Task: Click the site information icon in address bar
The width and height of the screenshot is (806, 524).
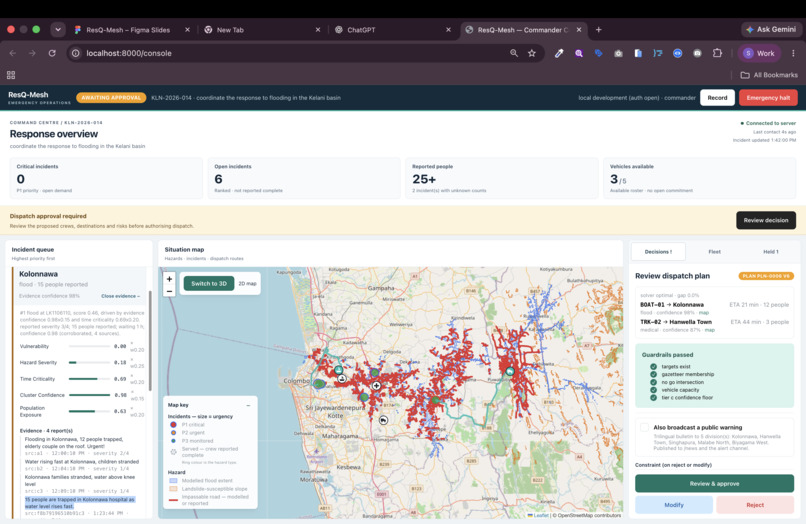Action: point(76,53)
